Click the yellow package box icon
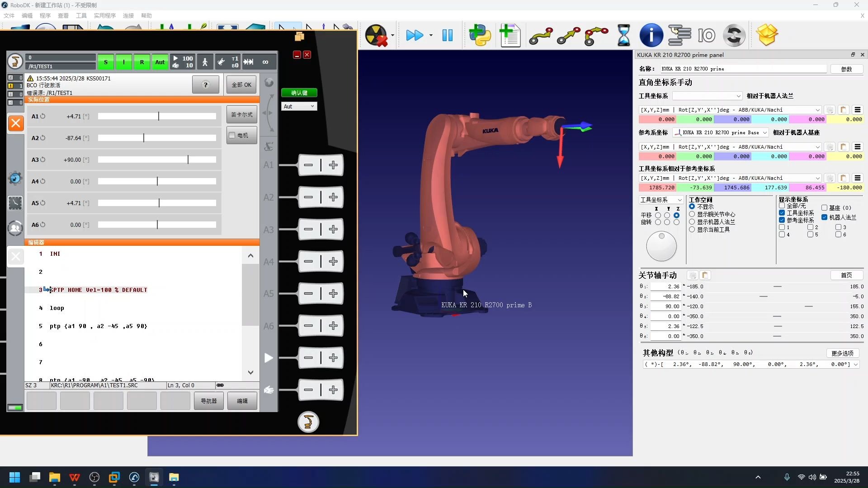Screen dimensions: 868x488 point(767,35)
